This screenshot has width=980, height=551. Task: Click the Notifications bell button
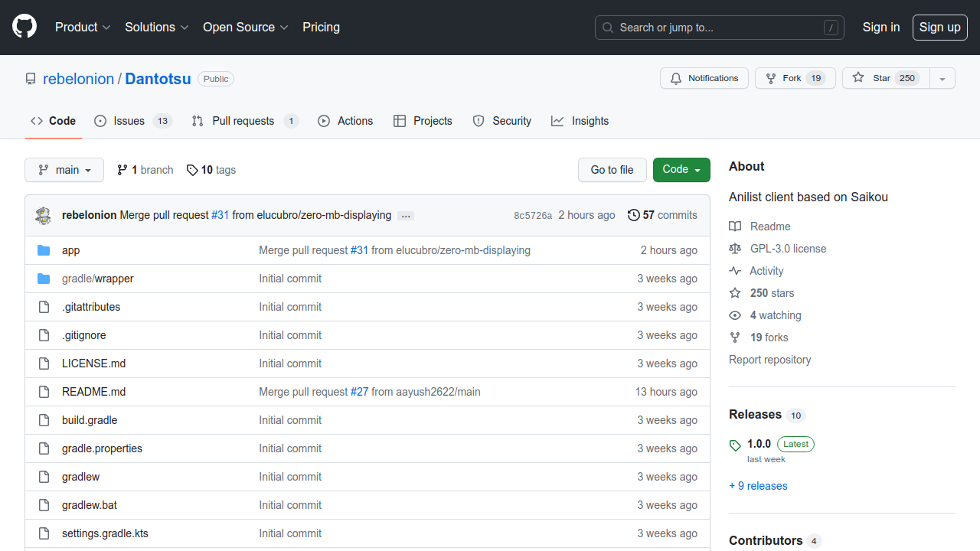click(704, 78)
